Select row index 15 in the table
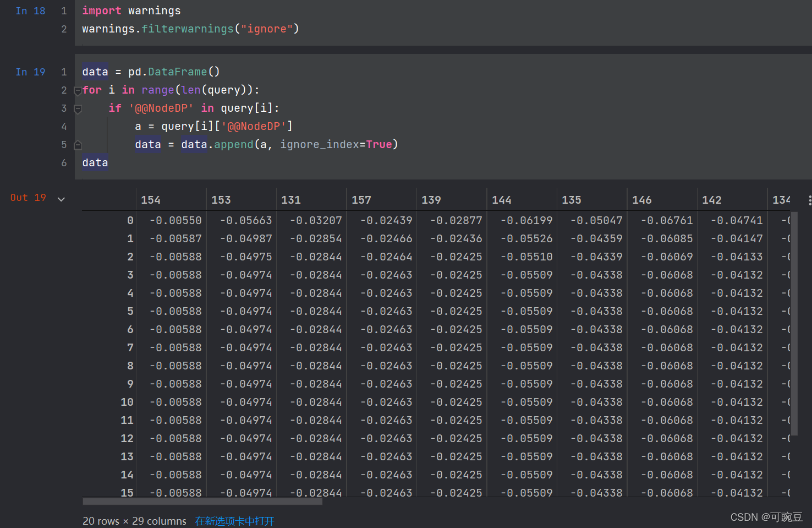The height and width of the screenshot is (528, 812). (x=127, y=492)
